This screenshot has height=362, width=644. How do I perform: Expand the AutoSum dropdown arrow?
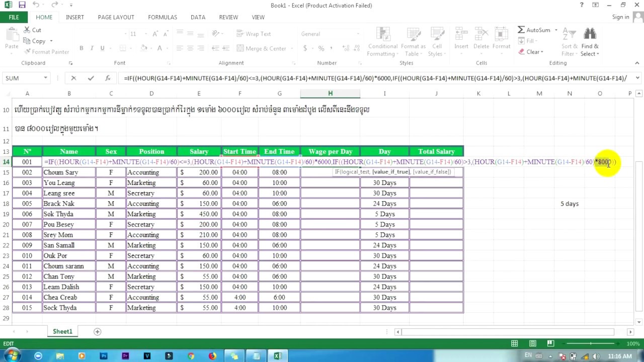(556, 30)
